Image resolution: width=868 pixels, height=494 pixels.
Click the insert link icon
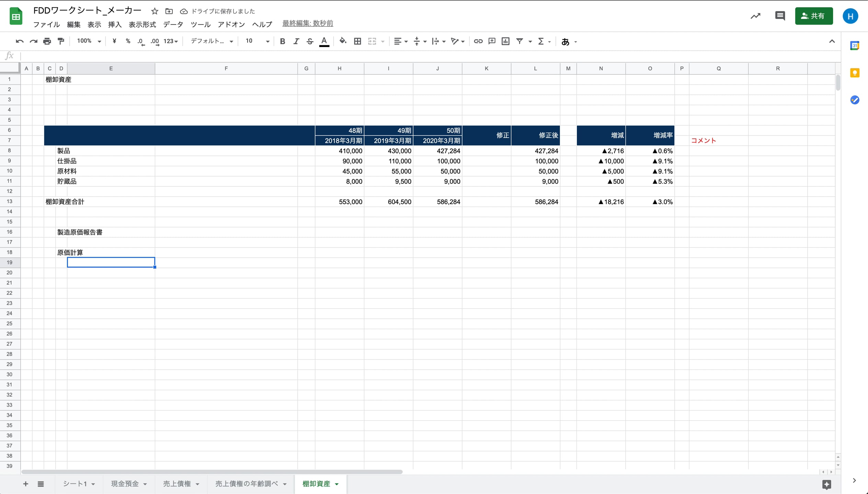pyautogui.click(x=478, y=41)
